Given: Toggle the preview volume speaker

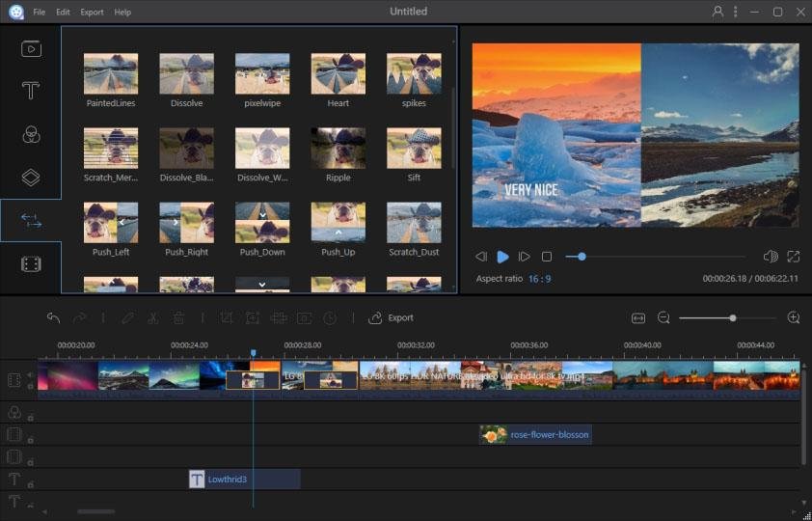Looking at the screenshot, I should pos(770,257).
